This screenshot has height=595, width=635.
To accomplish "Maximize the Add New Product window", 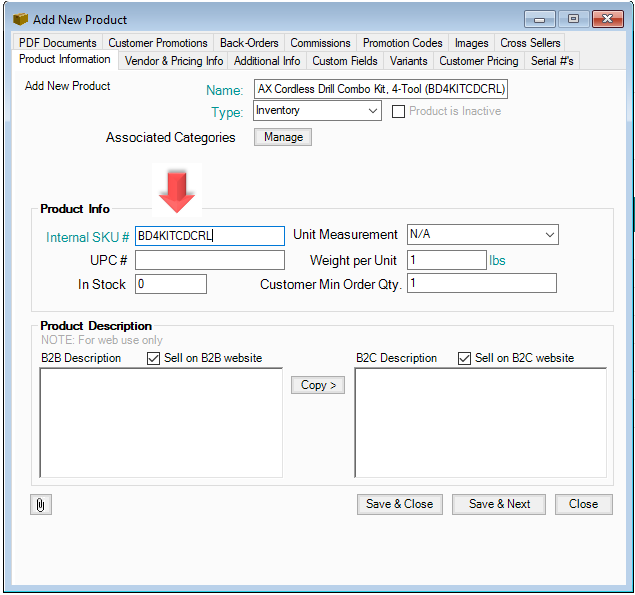I will pyautogui.click(x=574, y=19).
